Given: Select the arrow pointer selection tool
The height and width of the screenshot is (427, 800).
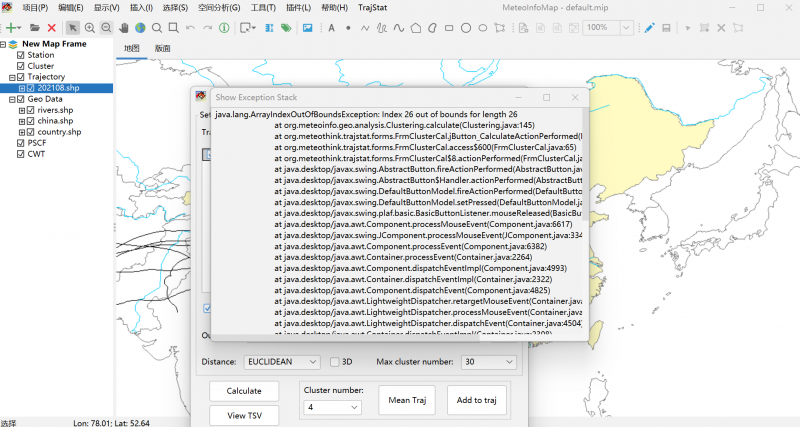Looking at the screenshot, I should coord(72,27).
